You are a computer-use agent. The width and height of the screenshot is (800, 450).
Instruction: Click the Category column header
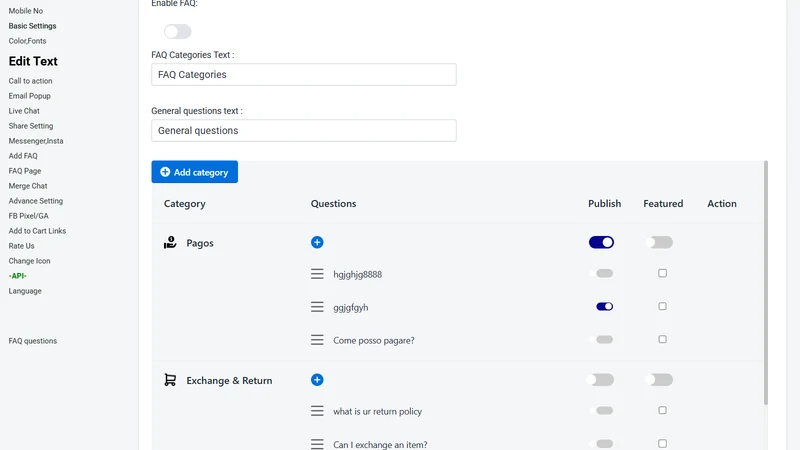click(x=184, y=204)
